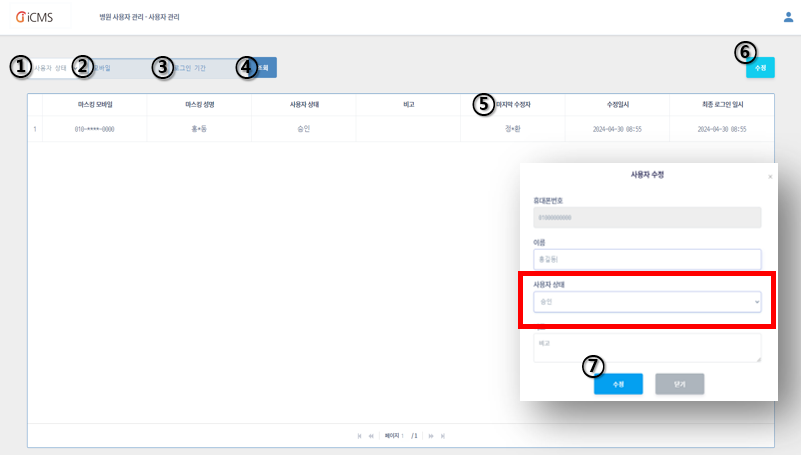Click the gray 닫기 button
The width and height of the screenshot is (801, 455).
coord(679,384)
